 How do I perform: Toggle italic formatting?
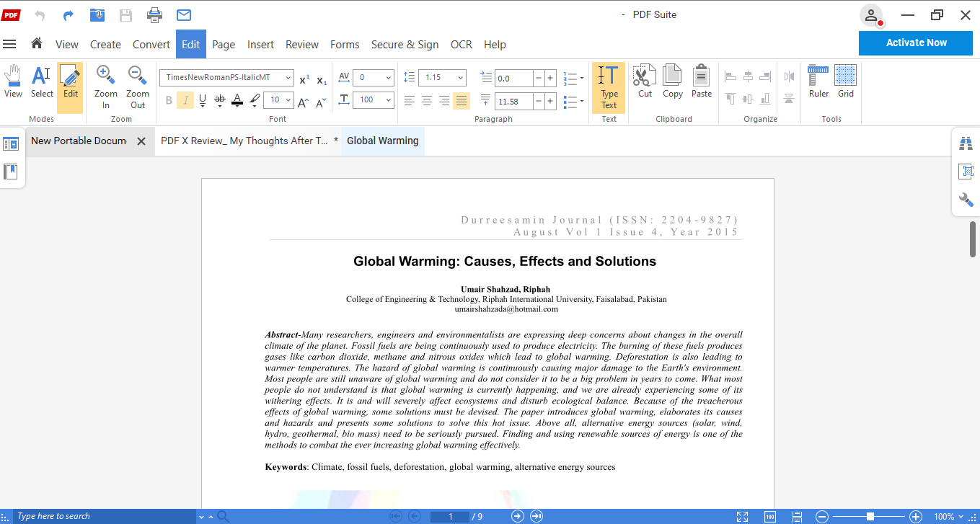(185, 99)
